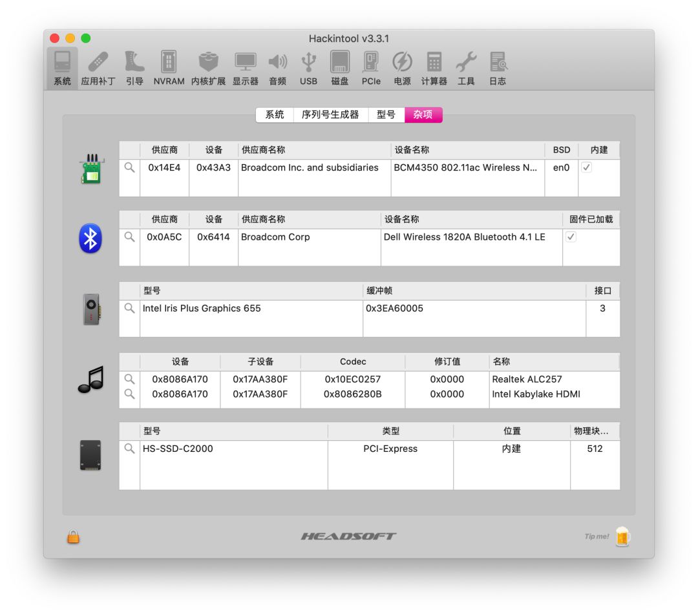Screen dimensions: 698x616
Task: Open the PCIe toolbar section
Action: point(371,68)
